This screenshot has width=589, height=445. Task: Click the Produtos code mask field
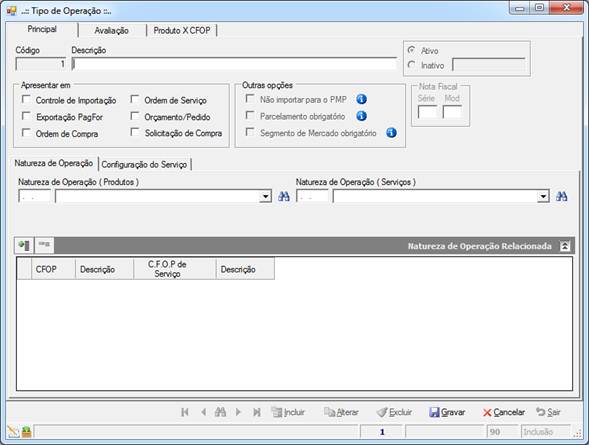click(34, 196)
